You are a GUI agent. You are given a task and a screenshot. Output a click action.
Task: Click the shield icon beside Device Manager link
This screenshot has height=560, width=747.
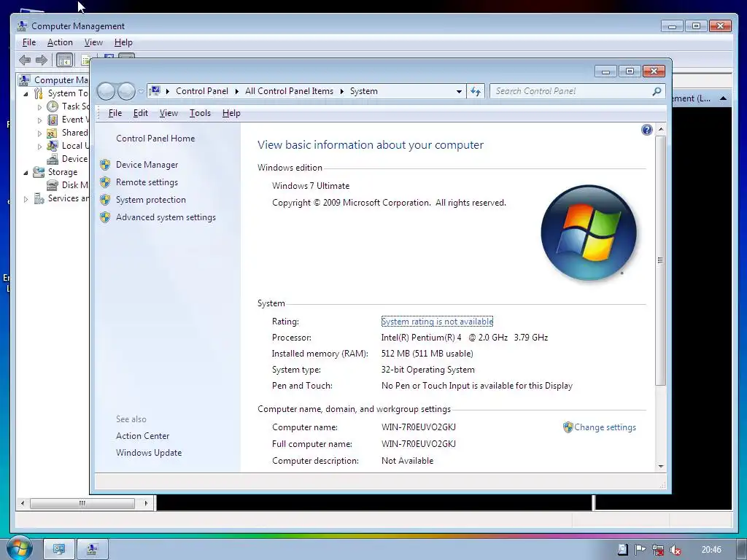coord(105,165)
